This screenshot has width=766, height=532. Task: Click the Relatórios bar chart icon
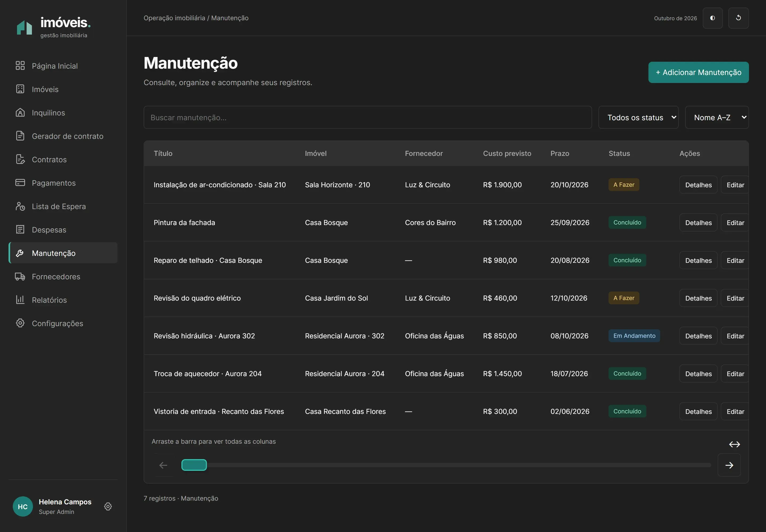[20, 300]
